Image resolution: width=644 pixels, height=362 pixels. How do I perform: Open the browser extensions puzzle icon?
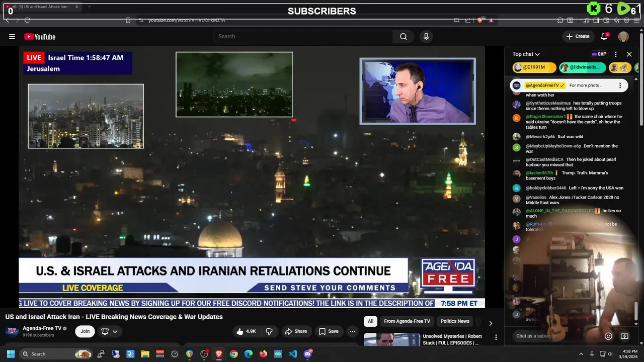[x=560, y=20]
